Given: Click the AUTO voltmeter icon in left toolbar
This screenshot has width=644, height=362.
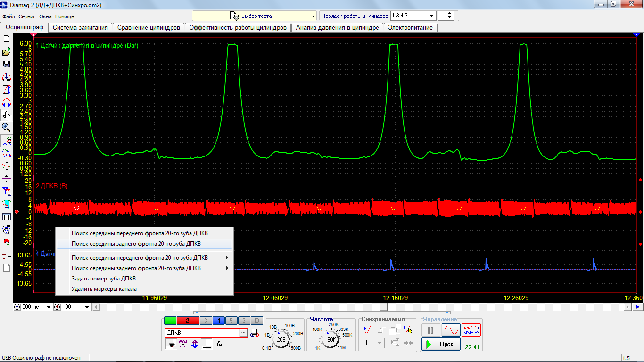Looking at the screenshot, I should click(x=7, y=230).
